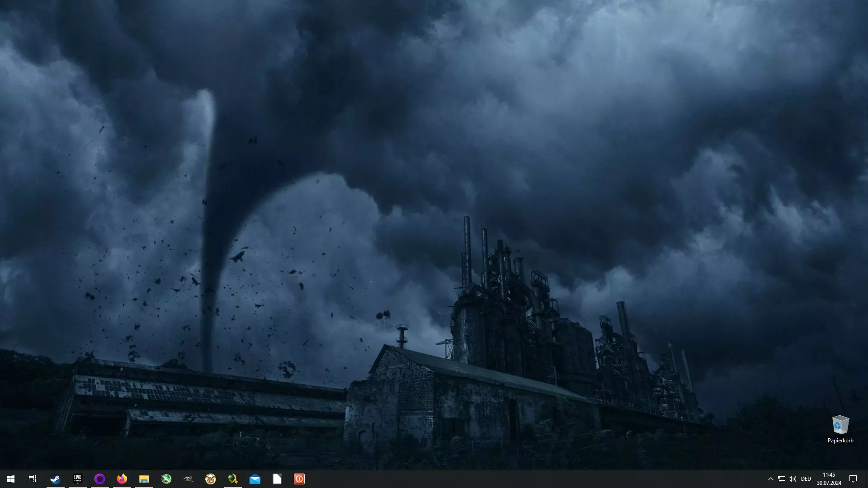Open the notification action center
Screen dimensions: 868x488
(853, 479)
